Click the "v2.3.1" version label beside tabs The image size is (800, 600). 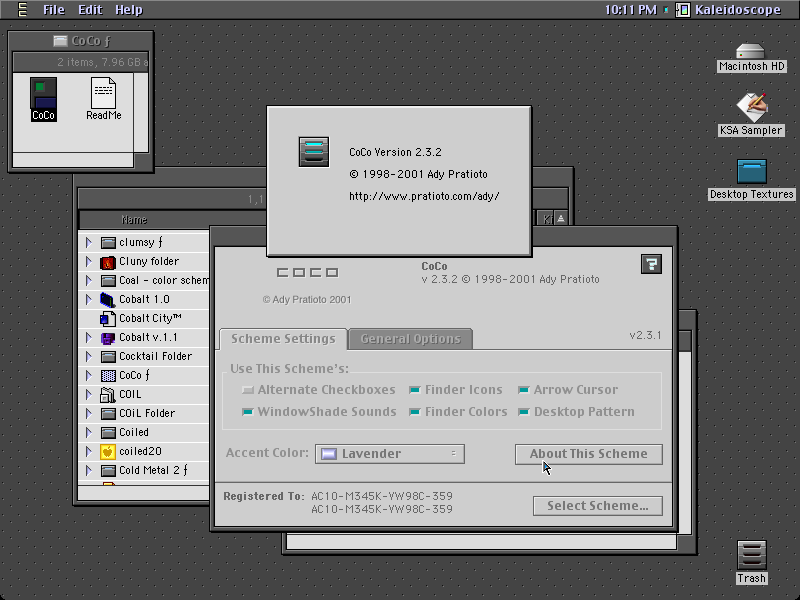coord(645,335)
